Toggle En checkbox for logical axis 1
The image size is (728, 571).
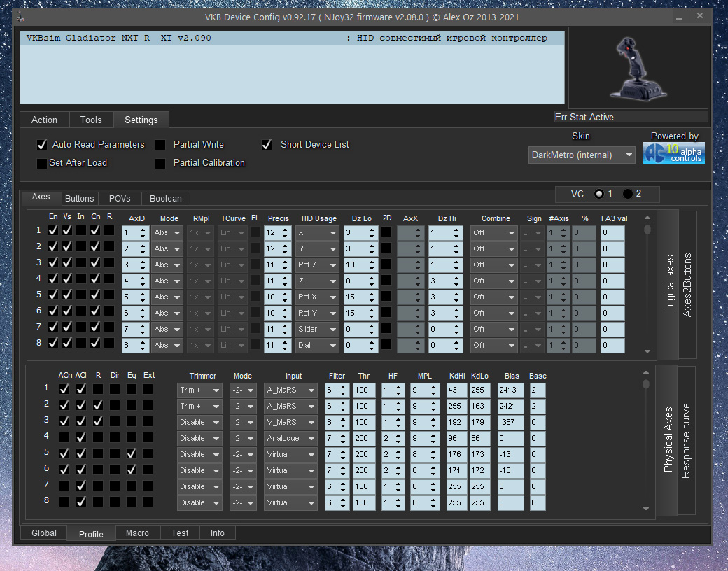click(53, 230)
